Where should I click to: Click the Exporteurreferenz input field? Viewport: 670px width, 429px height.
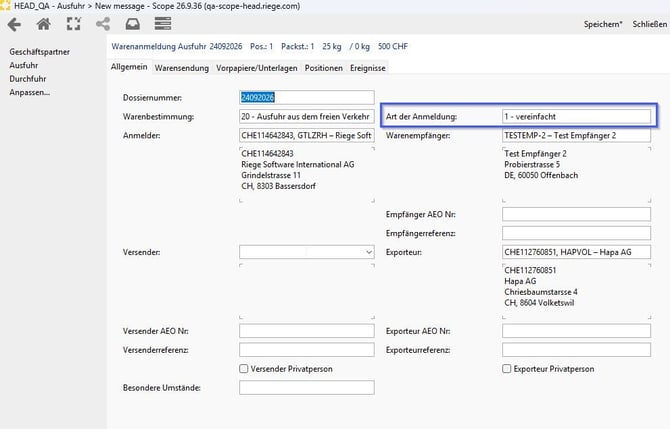[x=576, y=350]
